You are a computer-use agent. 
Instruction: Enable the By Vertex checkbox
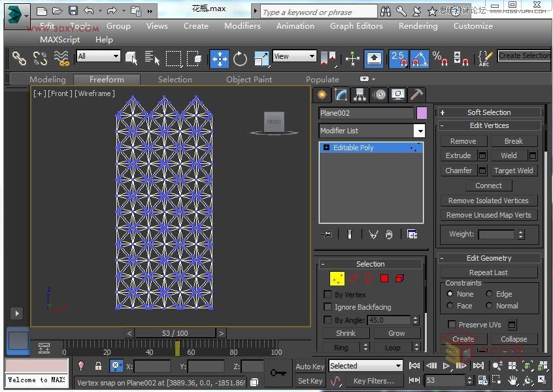click(x=328, y=294)
